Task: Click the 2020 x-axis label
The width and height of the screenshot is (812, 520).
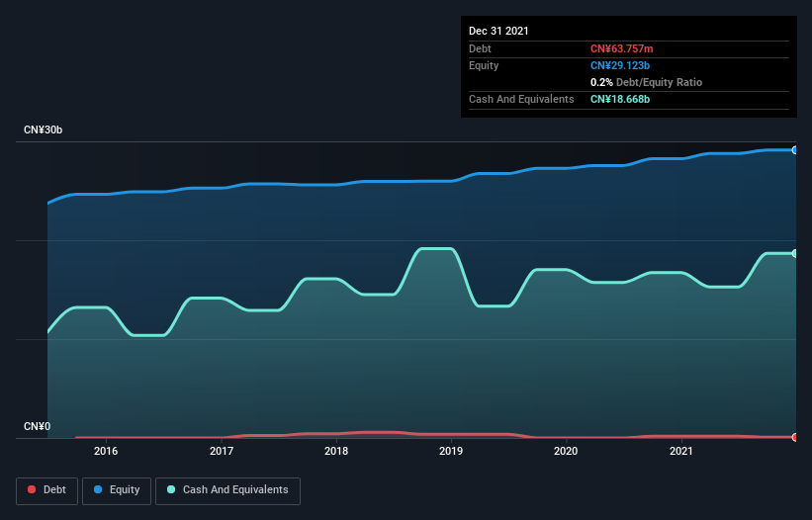Action: [566, 451]
